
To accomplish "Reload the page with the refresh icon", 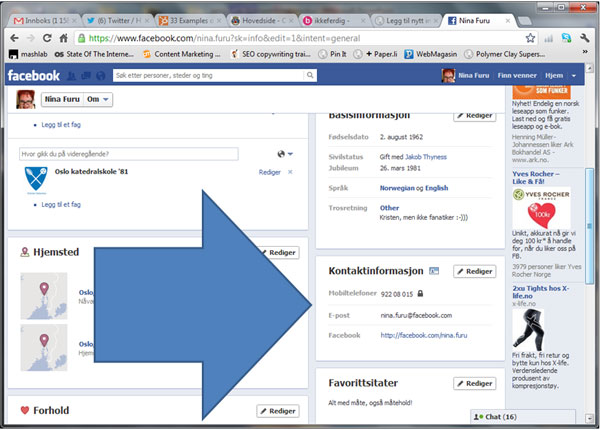I will pyautogui.click(x=47, y=38).
